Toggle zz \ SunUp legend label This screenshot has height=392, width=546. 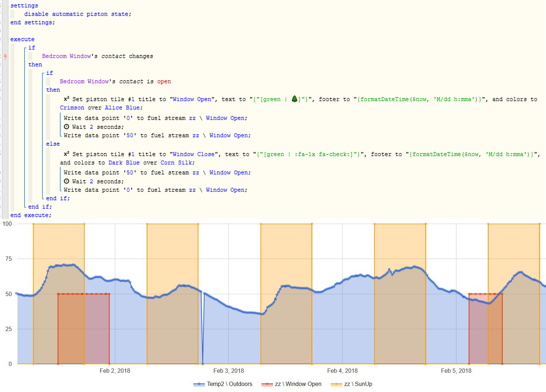pos(358,384)
